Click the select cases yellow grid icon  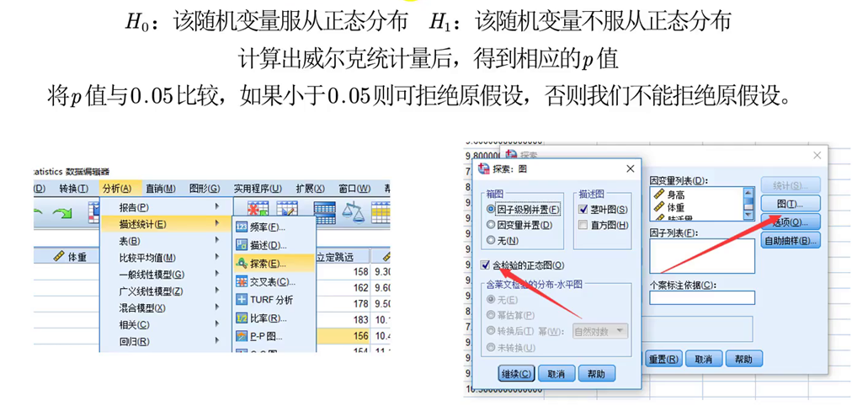click(x=381, y=211)
